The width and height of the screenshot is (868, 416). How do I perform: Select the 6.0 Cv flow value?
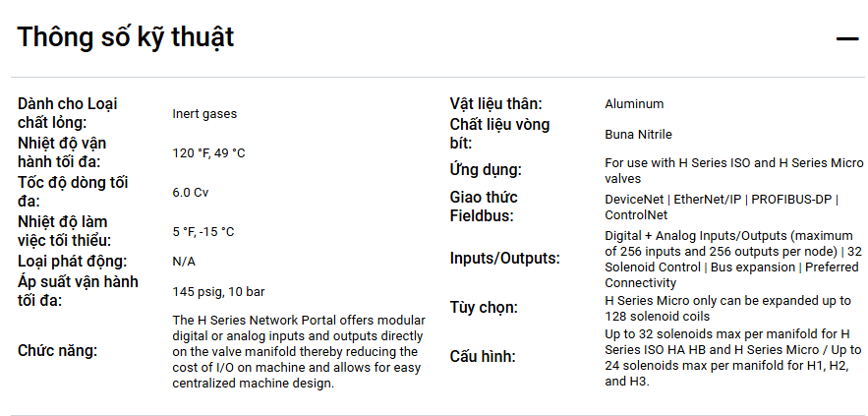[191, 193]
